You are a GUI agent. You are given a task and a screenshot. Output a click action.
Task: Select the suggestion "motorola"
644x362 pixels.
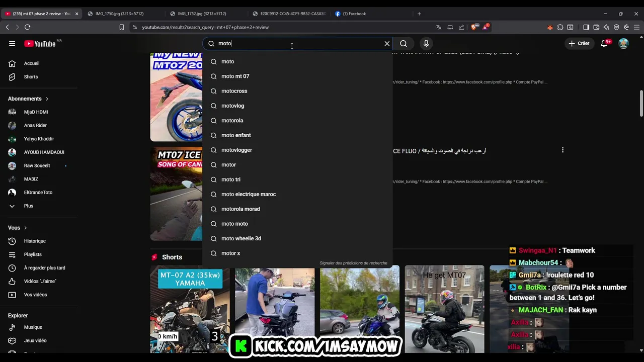[297, 121]
